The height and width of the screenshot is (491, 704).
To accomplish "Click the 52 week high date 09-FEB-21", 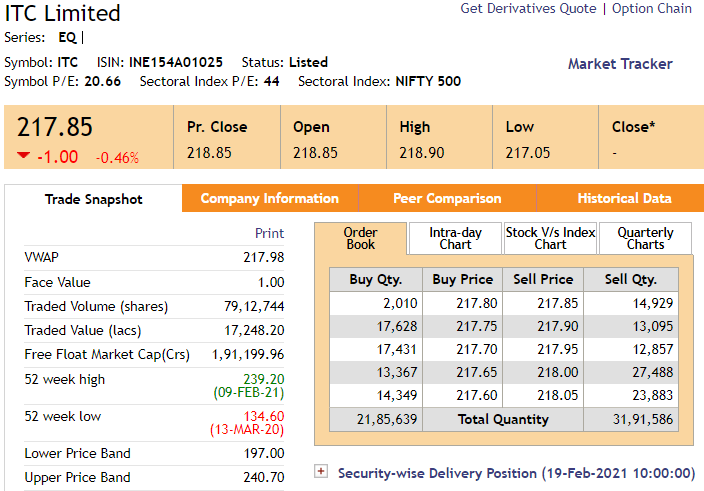I will (247, 393).
